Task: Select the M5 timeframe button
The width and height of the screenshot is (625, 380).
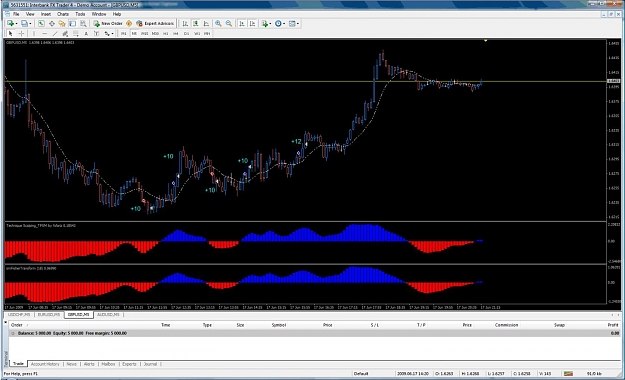Action: click(x=134, y=33)
